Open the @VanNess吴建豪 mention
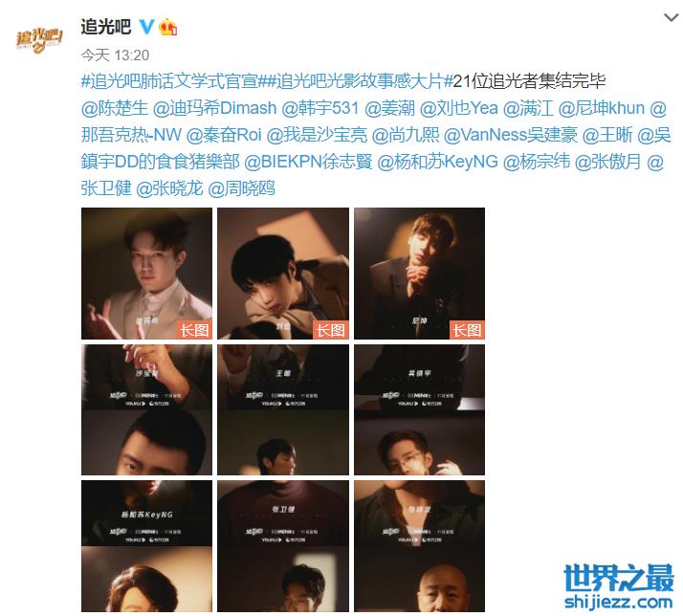The image size is (683, 616). point(511,135)
